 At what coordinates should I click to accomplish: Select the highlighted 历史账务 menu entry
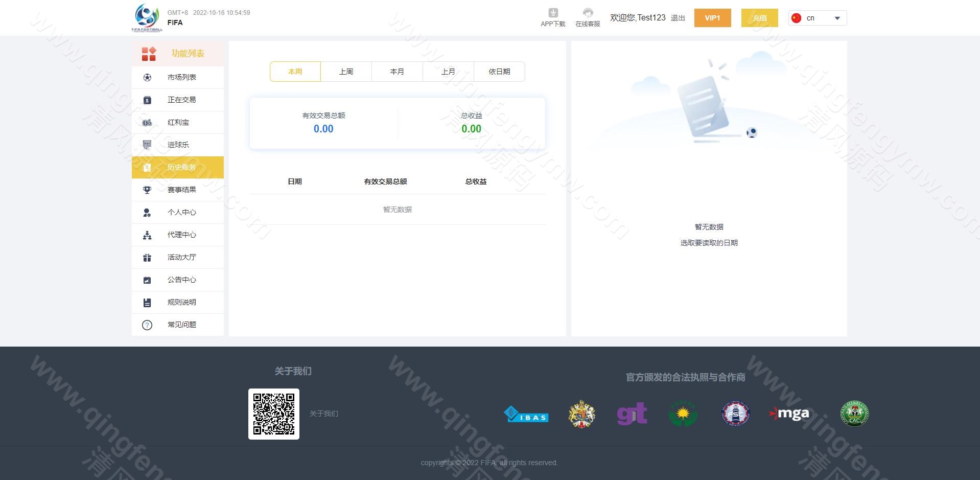point(178,167)
